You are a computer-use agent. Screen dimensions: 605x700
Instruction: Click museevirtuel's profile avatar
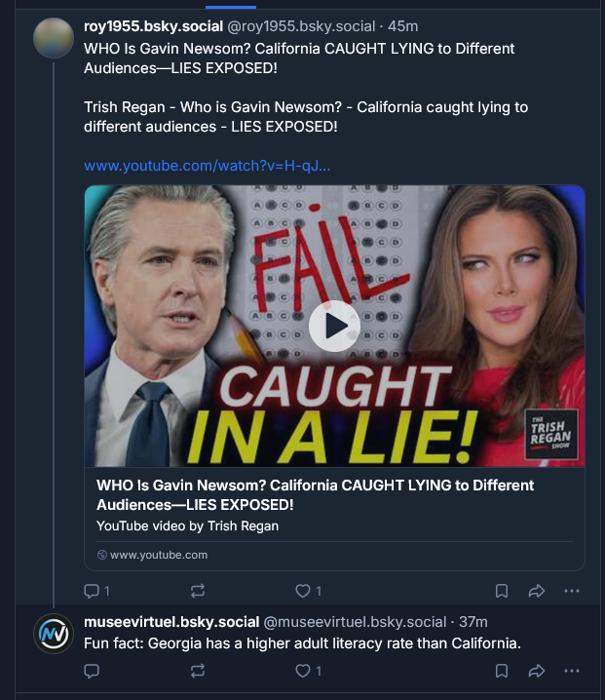click(x=53, y=634)
